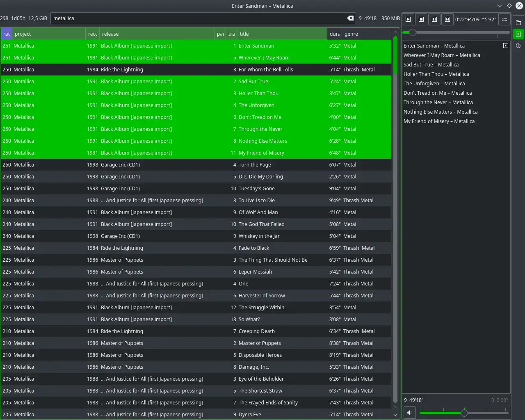
Task: Sort by the rating column header
Action: click(x=7, y=34)
